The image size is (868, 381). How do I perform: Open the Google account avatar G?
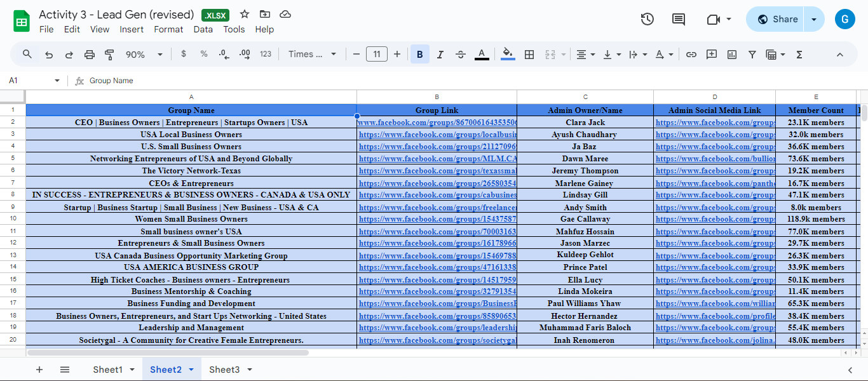coord(845,19)
